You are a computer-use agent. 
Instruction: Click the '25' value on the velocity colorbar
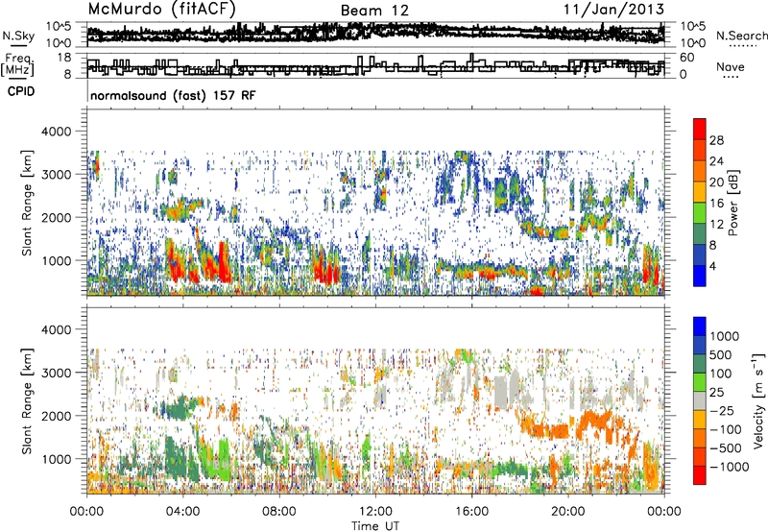point(716,393)
